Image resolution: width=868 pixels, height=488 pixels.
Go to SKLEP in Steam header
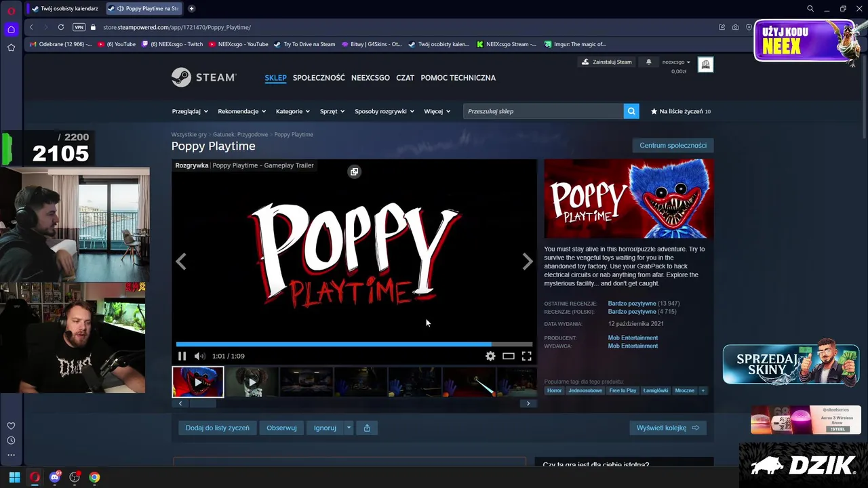pyautogui.click(x=275, y=78)
